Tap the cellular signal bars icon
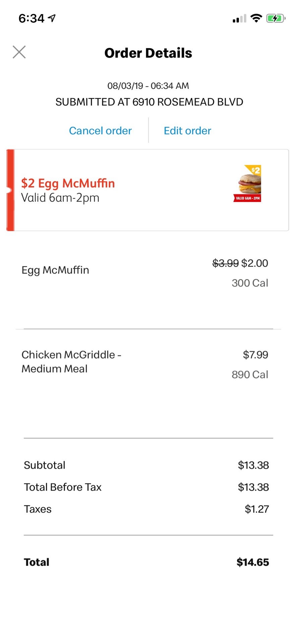This screenshot has width=297, height=644. [239, 19]
